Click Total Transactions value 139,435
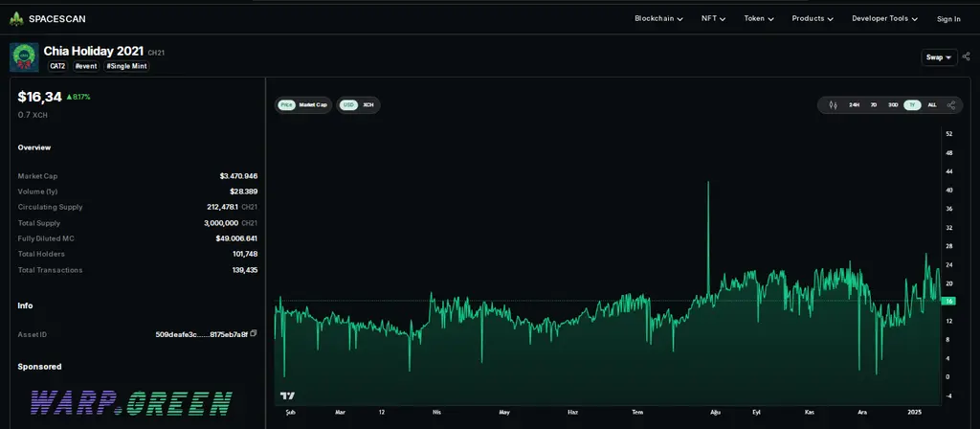Viewport: 980px width, 429px height. click(244, 270)
